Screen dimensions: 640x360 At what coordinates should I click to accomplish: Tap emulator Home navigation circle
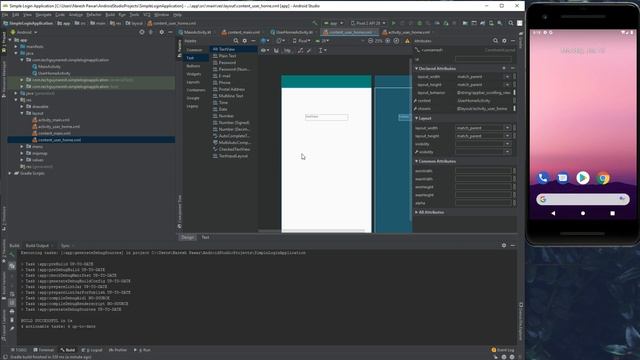coord(583,213)
